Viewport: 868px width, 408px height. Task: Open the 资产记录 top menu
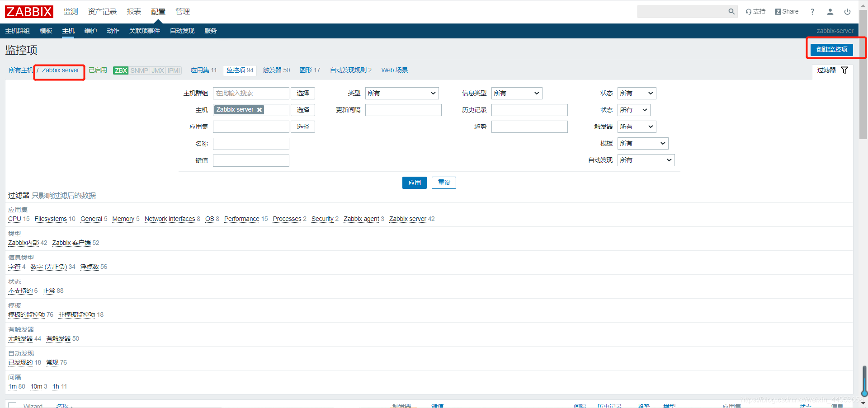[x=102, y=12]
